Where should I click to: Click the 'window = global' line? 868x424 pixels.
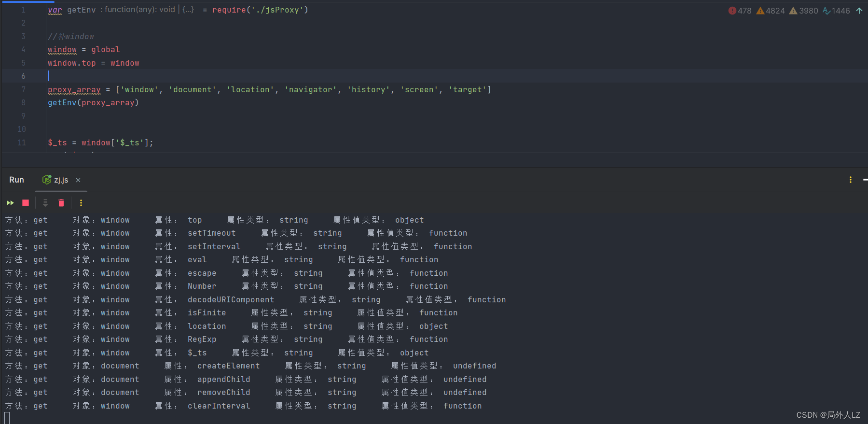pyautogui.click(x=84, y=50)
